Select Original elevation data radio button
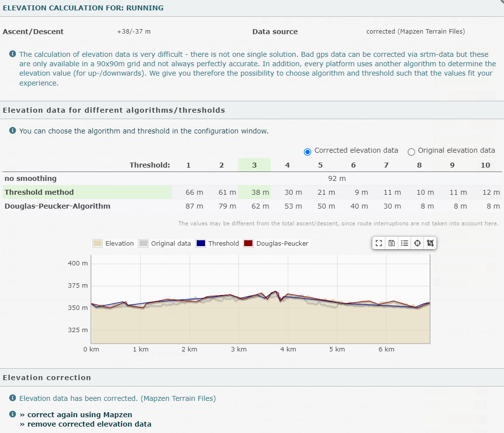The width and height of the screenshot is (504, 433). pos(411,152)
